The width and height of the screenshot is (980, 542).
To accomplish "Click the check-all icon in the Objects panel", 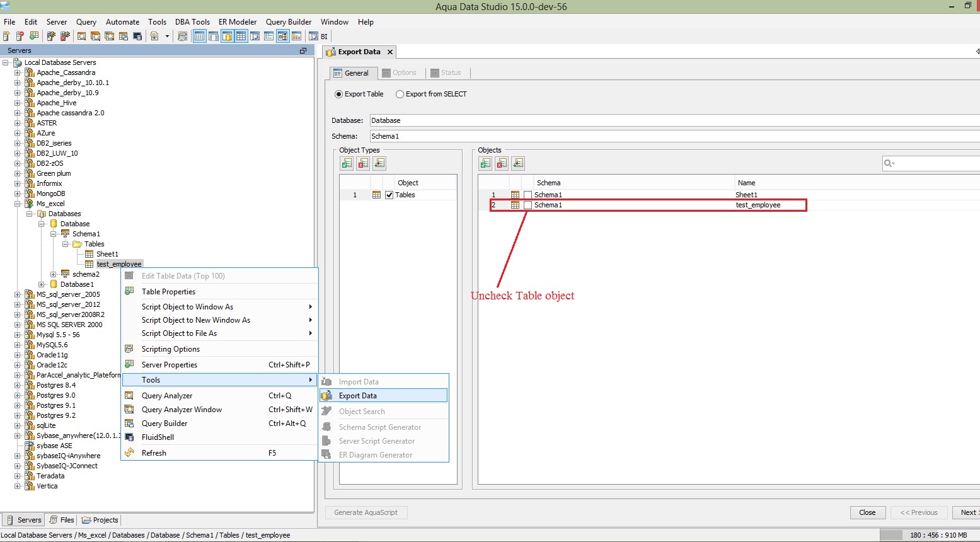I will pos(485,164).
